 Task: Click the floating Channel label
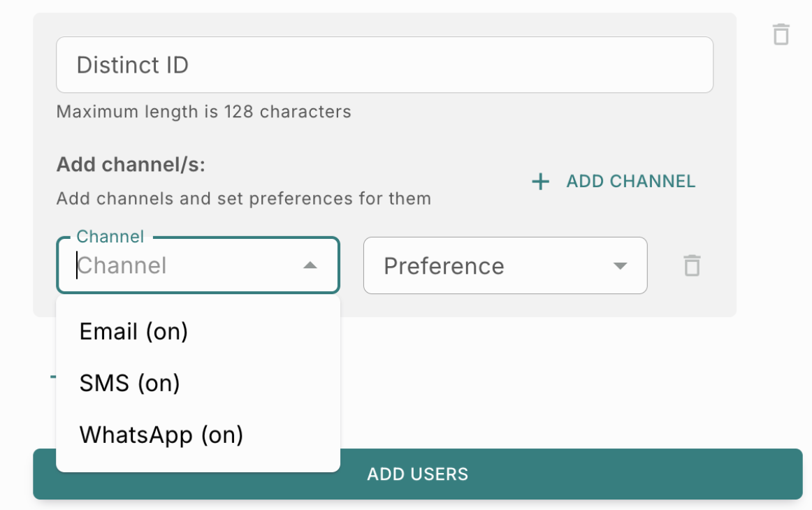click(110, 237)
